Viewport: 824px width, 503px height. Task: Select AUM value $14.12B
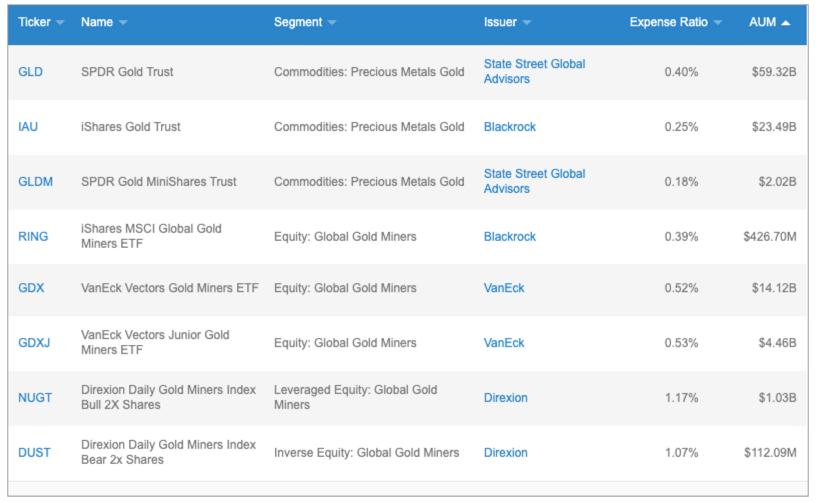[x=774, y=288]
